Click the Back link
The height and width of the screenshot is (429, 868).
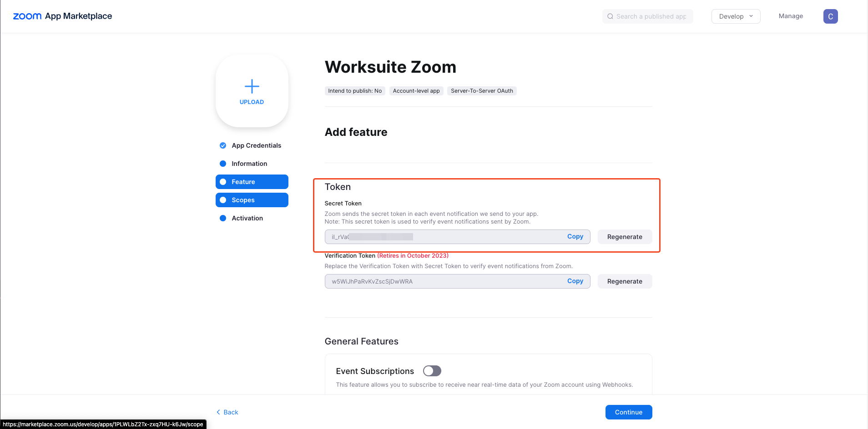point(227,412)
